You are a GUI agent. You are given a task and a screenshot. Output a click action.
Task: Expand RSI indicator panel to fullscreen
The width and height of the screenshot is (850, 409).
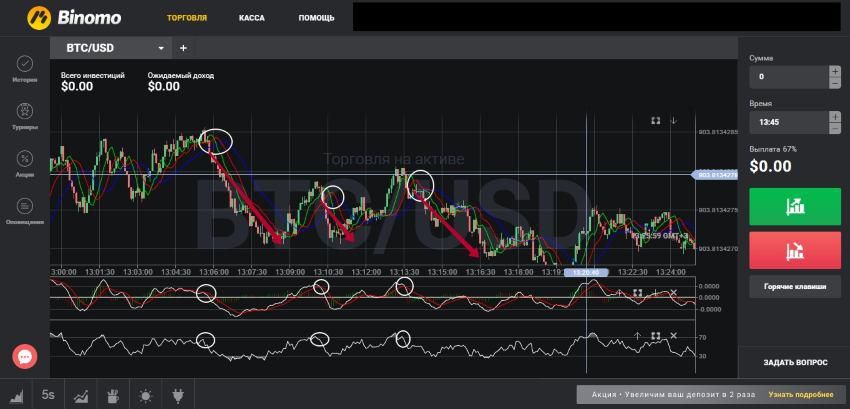(x=655, y=336)
